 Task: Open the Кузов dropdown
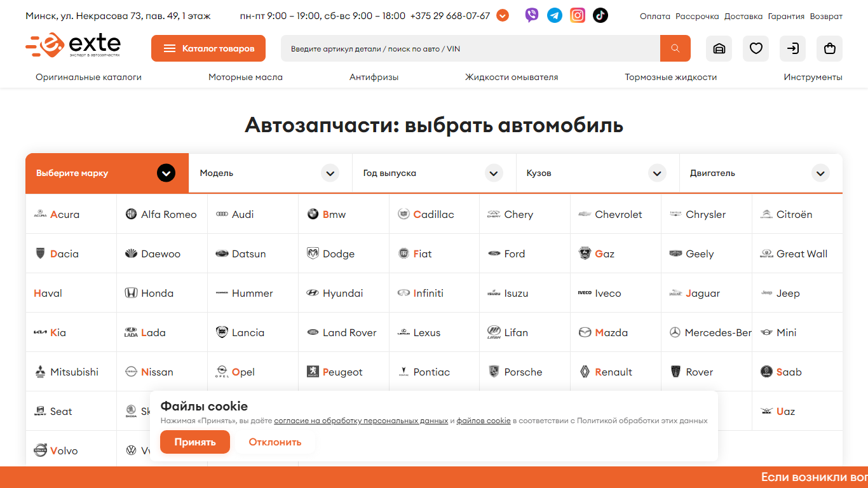pos(597,173)
